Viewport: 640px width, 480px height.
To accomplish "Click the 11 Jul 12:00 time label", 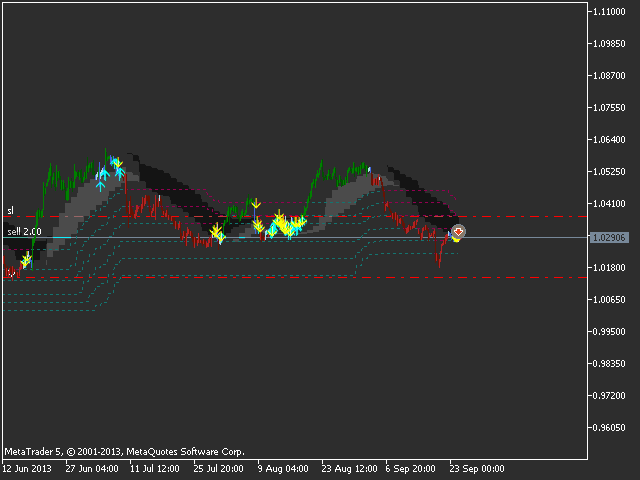I will (155, 469).
